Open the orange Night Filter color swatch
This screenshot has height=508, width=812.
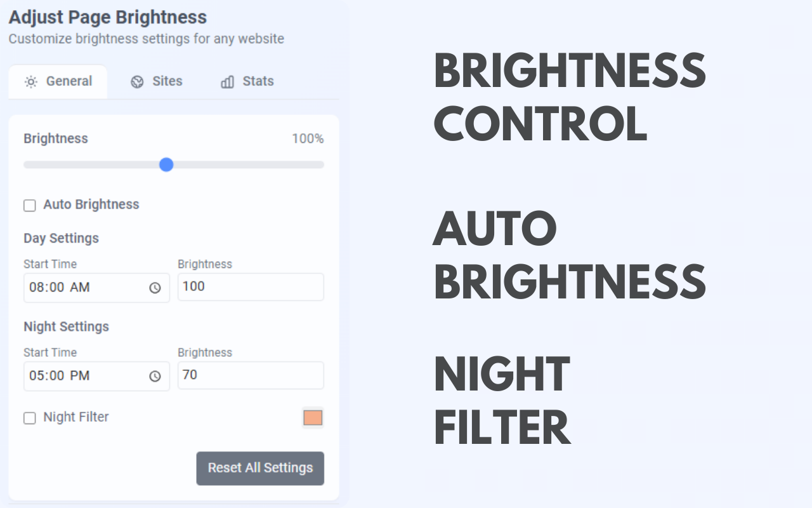point(313,418)
